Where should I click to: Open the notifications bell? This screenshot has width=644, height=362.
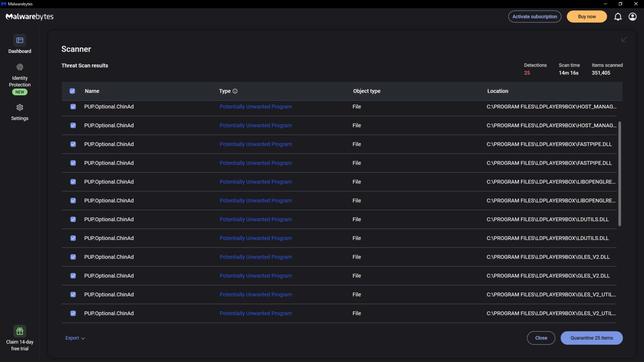click(x=618, y=17)
